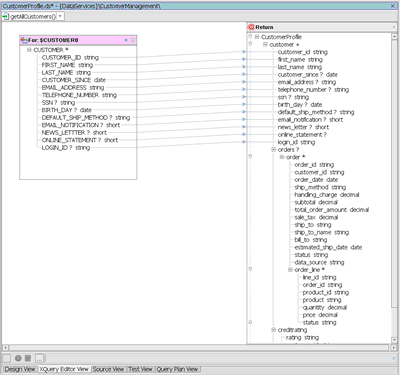
Task: Click the pin marker beside the customer node
Action: coord(250,44)
